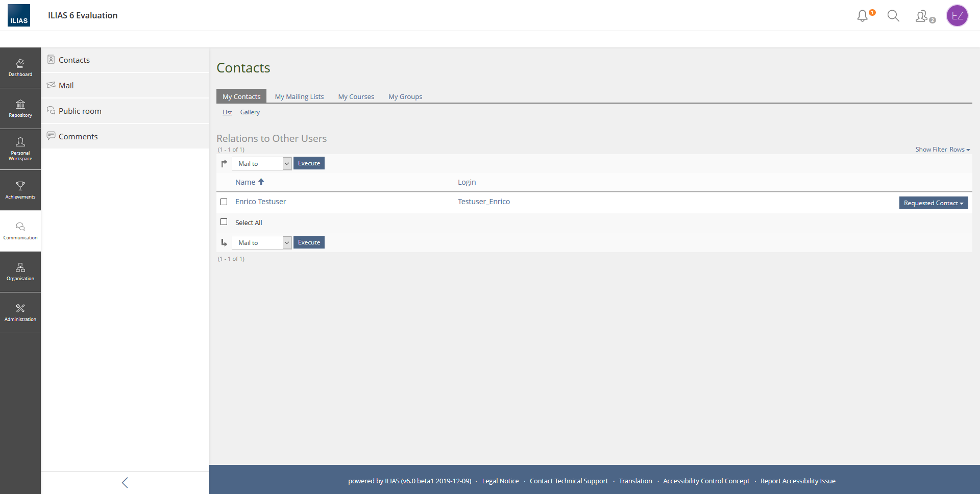Check the Select All checkbox

[224, 222]
